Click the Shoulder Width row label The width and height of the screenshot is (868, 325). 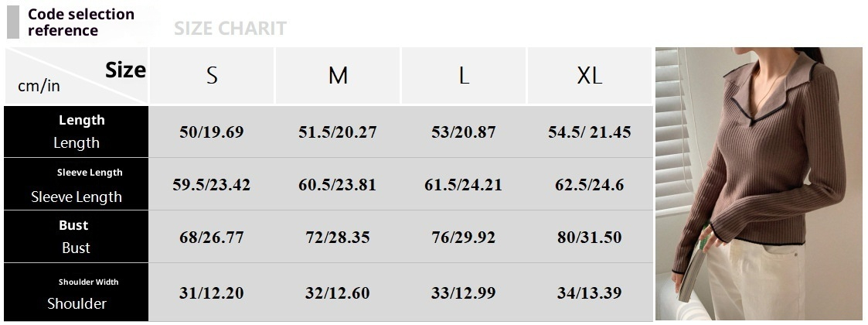pos(77,293)
